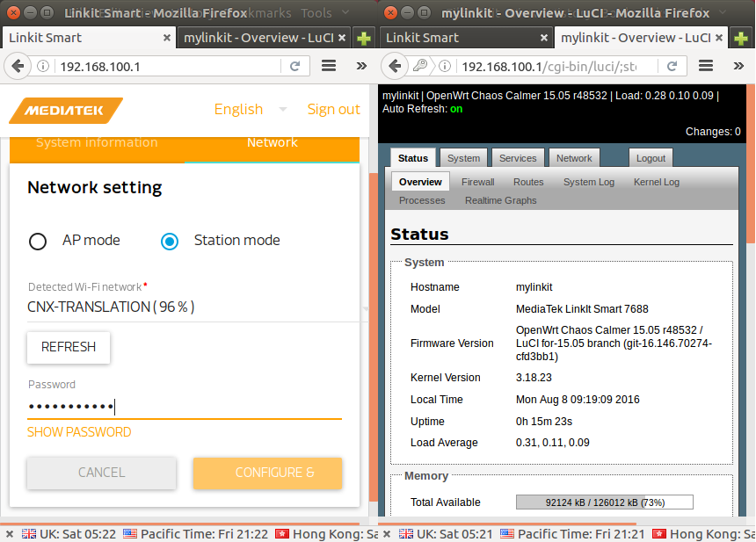Select Firewall subtab
Image resolution: width=756 pixels, height=542 pixels.
[478, 182]
